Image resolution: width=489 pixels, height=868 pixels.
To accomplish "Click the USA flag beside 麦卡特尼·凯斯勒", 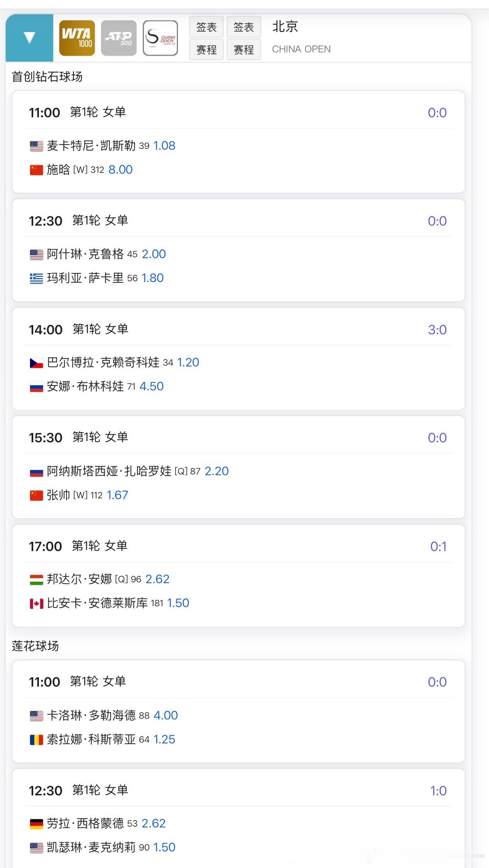I will pyautogui.click(x=36, y=146).
